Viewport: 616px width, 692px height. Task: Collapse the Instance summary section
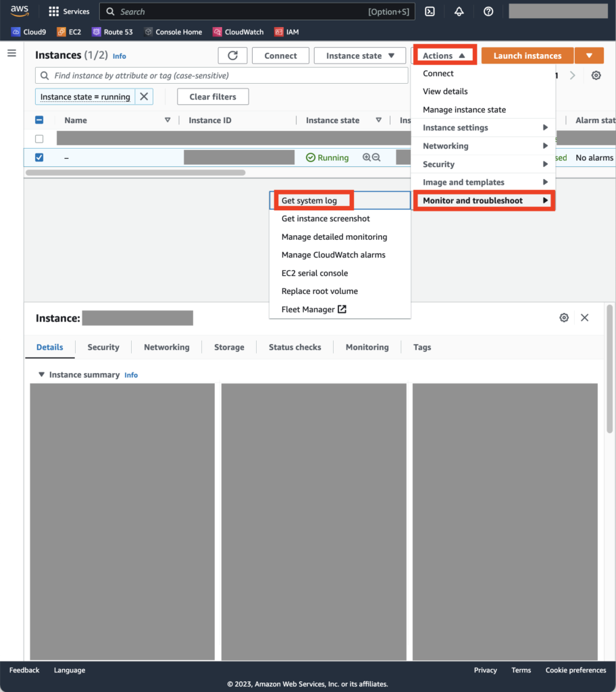(x=41, y=374)
